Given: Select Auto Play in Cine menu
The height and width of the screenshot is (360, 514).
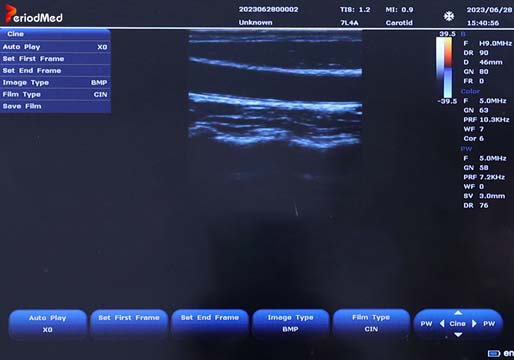Looking at the screenshot, I should point(55,47).
